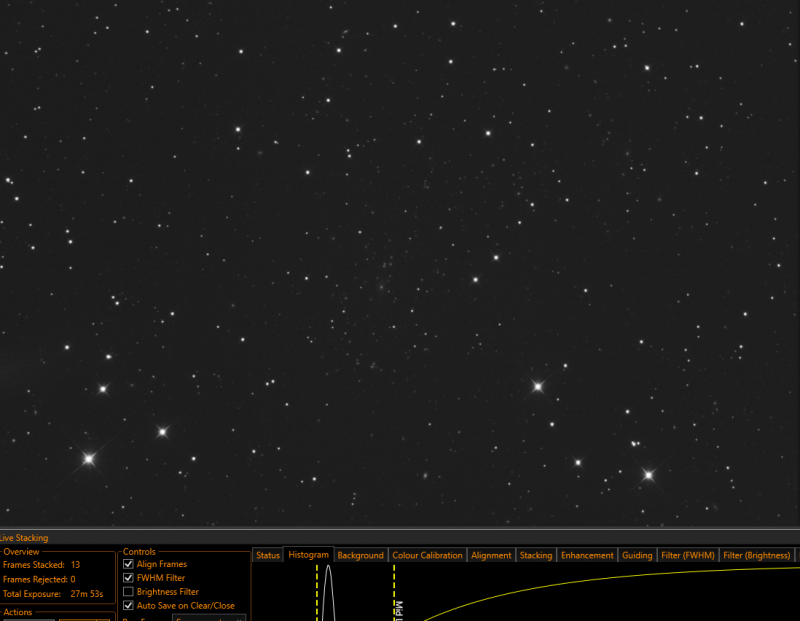Open the Stacking tab
The height and width of the screenshot is (621, 800).
pos(536,555)
